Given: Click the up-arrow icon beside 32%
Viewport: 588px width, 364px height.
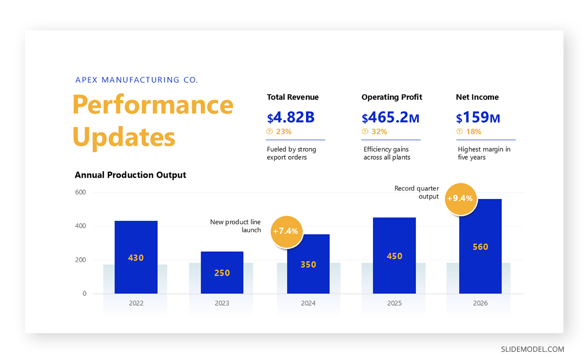Looking at the screenshot, I should pyautogui.click(x=365, y=131).
